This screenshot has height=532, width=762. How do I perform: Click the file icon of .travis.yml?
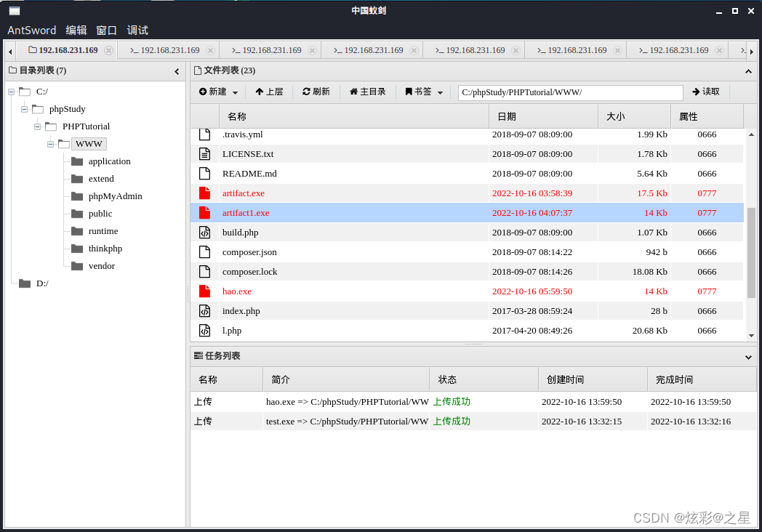pos(204,134)
